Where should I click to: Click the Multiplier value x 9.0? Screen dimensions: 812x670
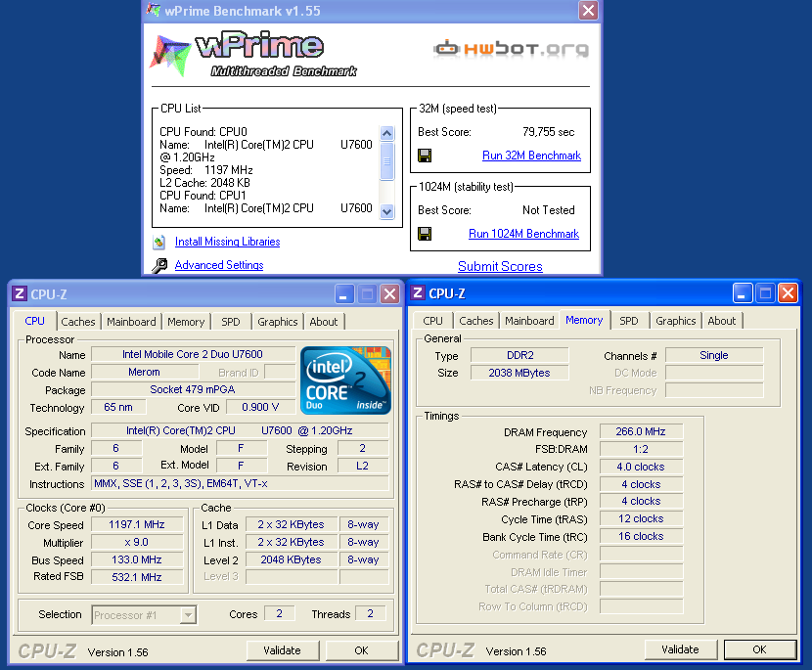click(x=137, y=542)
